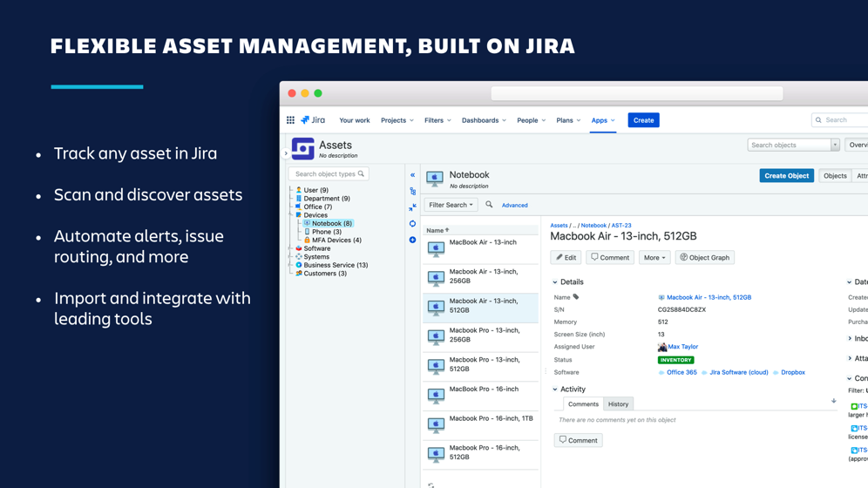
Task: Open the Plans dropdown menu
Action: [568, 120]
